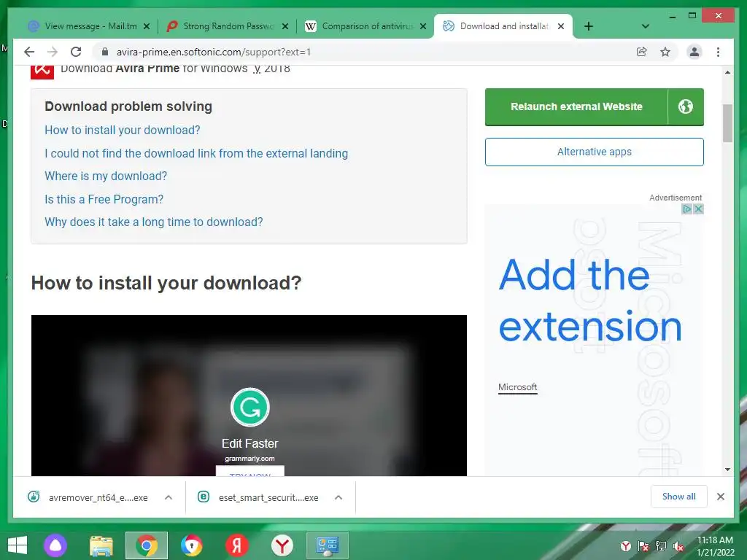Click the muted volume tray icon
This screenshot has height=560, width=747.
[678, 546]
